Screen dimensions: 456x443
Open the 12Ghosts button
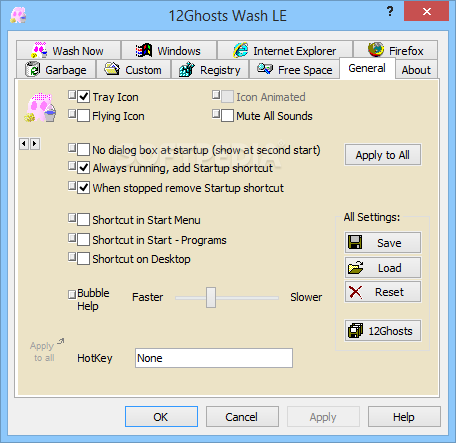[383, 331]
